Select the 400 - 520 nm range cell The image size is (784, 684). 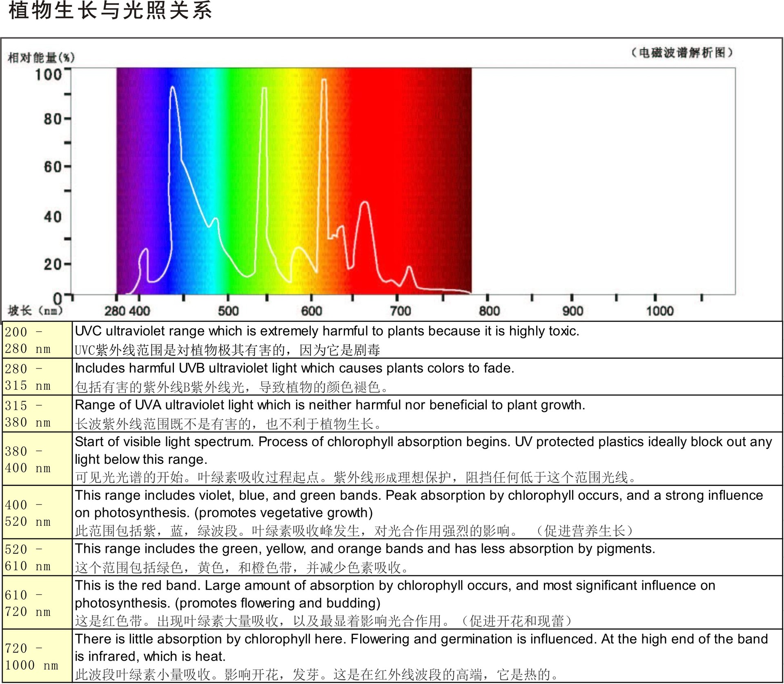tap(37, 512)
